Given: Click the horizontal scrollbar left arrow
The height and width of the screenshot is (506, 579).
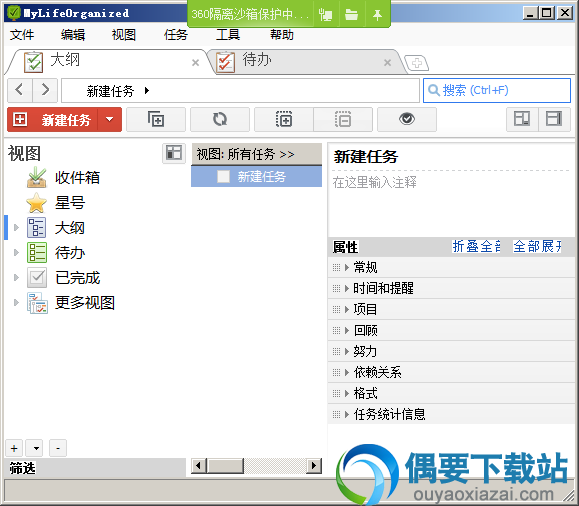Looking at the screenshot, I should tap(199, 465).
